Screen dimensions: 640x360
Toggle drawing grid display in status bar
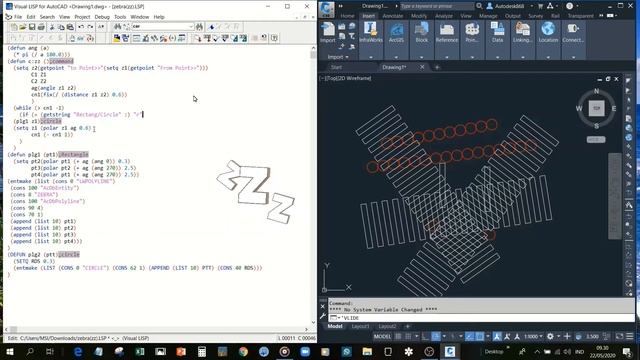click(398, 336)
